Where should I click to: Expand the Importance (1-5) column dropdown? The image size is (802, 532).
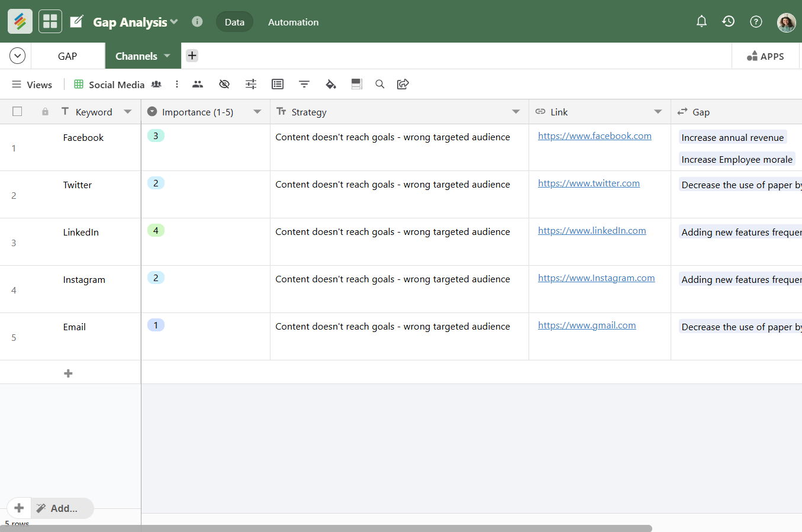257,111
